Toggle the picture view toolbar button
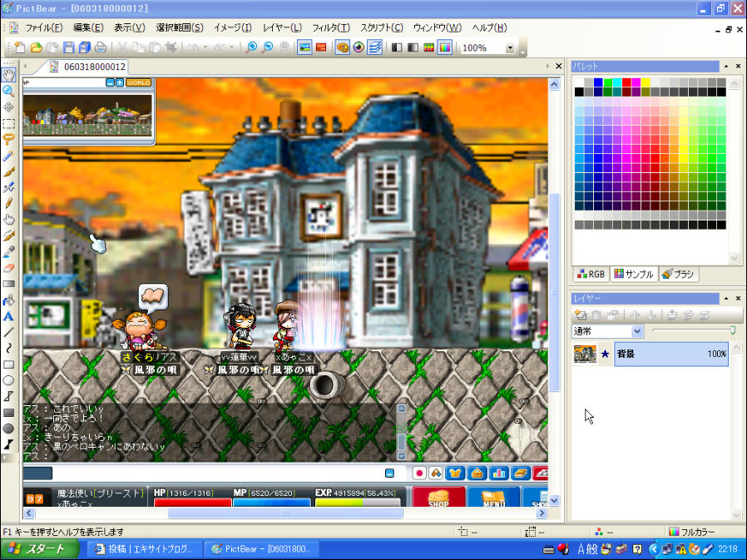 click(x=304, y=47)
